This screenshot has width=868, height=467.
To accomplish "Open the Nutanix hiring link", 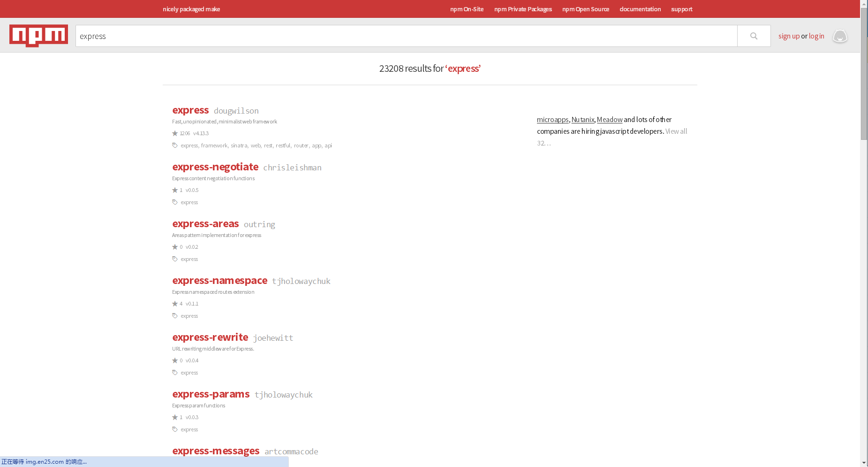I will coord(583,120).
